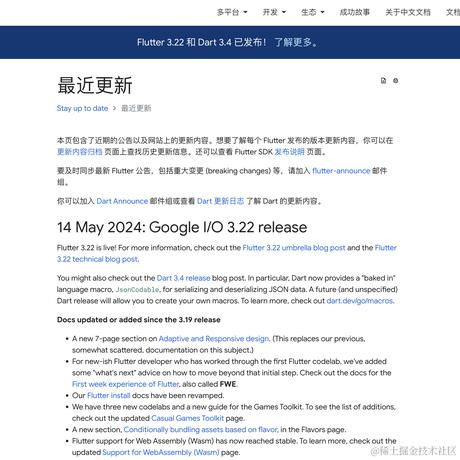460x460 pixels.
Task: Open the Flutter install link
Action: tap(108, 395)
